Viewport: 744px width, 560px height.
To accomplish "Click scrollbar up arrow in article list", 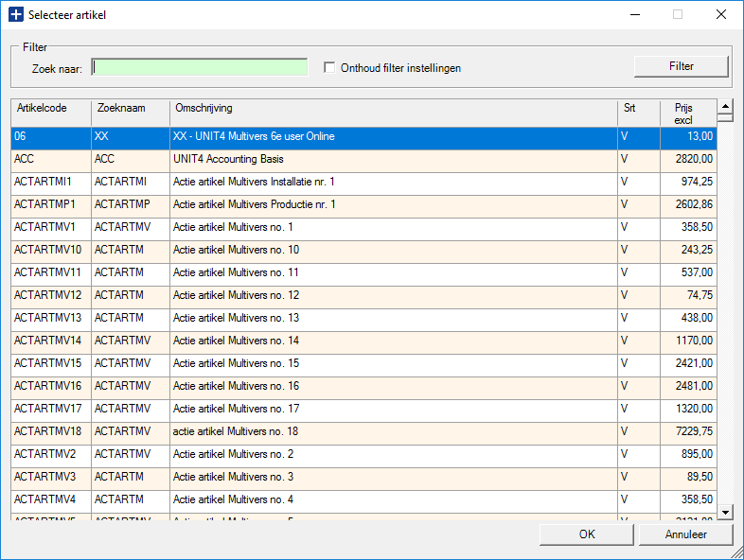I will click(x=725, y=106).
